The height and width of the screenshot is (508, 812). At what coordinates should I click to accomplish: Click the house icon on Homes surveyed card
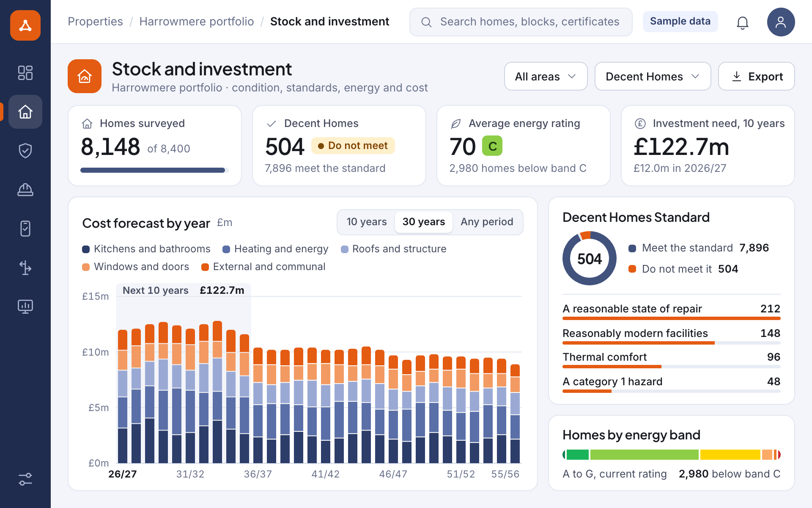(x=87, y=124)
